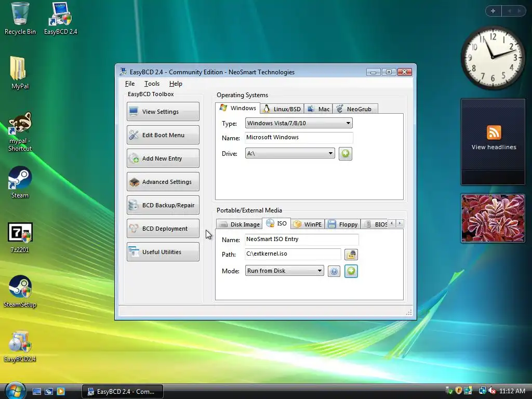Open the Edit Boot Menu section
This screenshot has width=532, height=399.
click(x=163, y=135)
